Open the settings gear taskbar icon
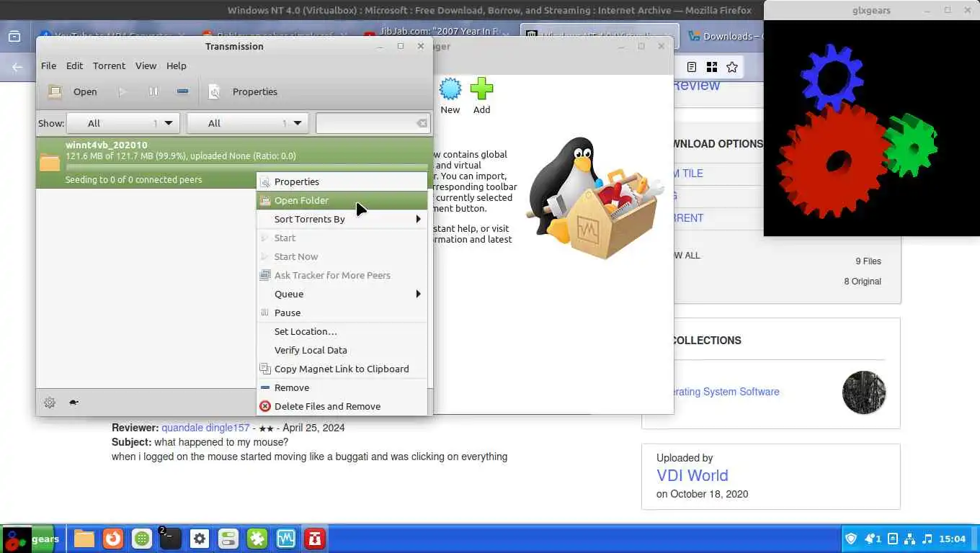The image size is (980, 553). [x=200, y=539]
